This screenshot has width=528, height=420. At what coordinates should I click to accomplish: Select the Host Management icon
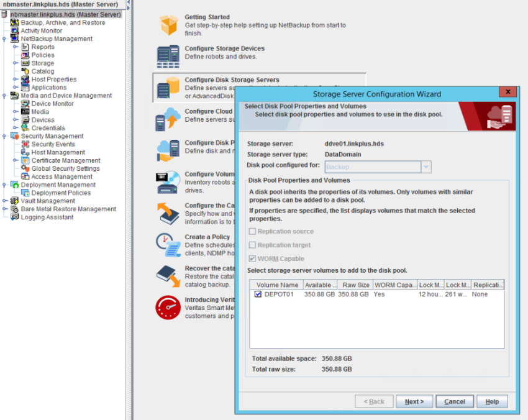25,152
